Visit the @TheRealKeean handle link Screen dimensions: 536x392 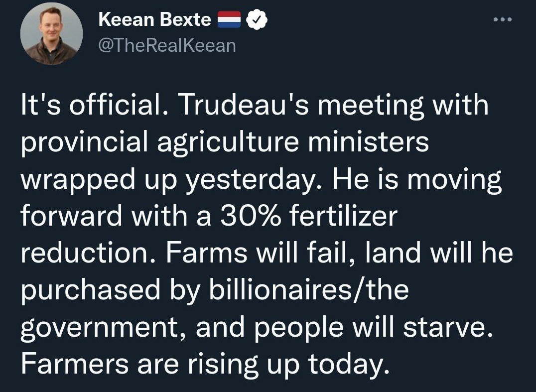pyautogui.click(x=167, y=45)
